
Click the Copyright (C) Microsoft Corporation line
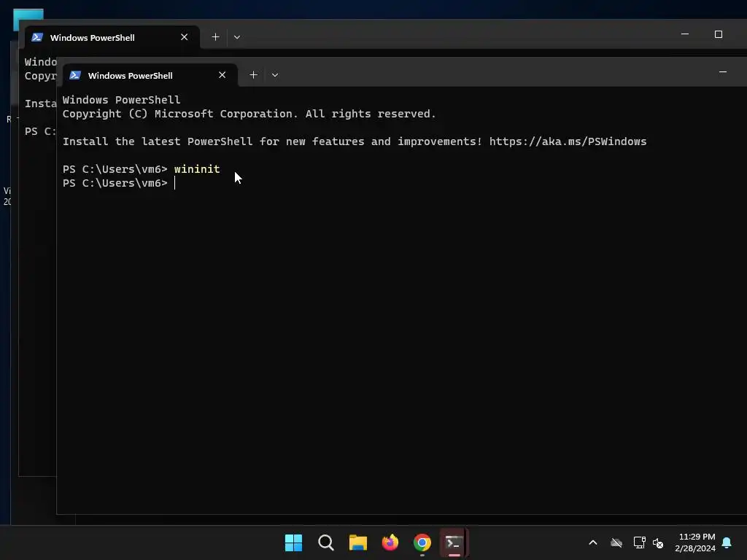point(249,114)
